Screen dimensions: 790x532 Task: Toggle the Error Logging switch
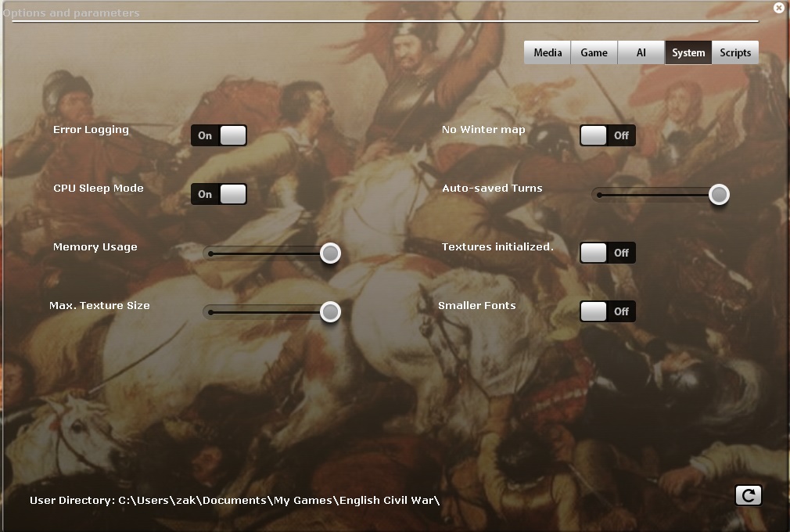point(219,135)
